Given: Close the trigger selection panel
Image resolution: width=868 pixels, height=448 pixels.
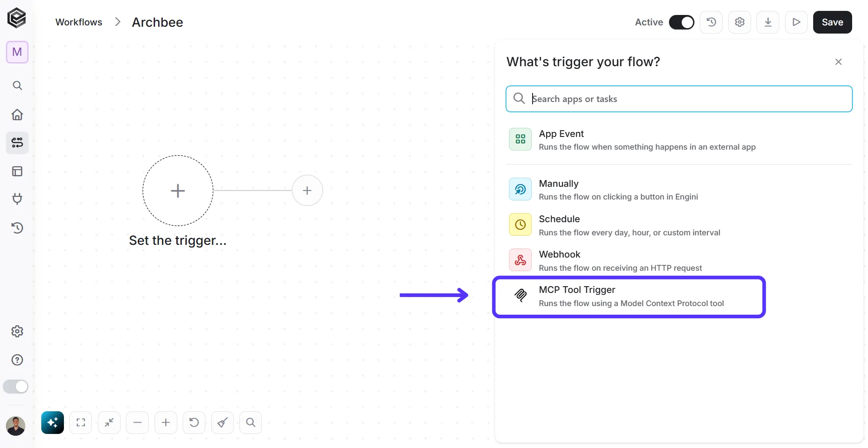Looking at the screenshot, I should click(x=839, y=62).
